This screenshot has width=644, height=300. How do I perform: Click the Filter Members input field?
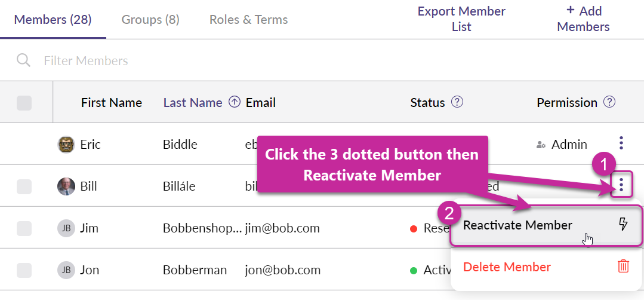(x=329, y=61)
